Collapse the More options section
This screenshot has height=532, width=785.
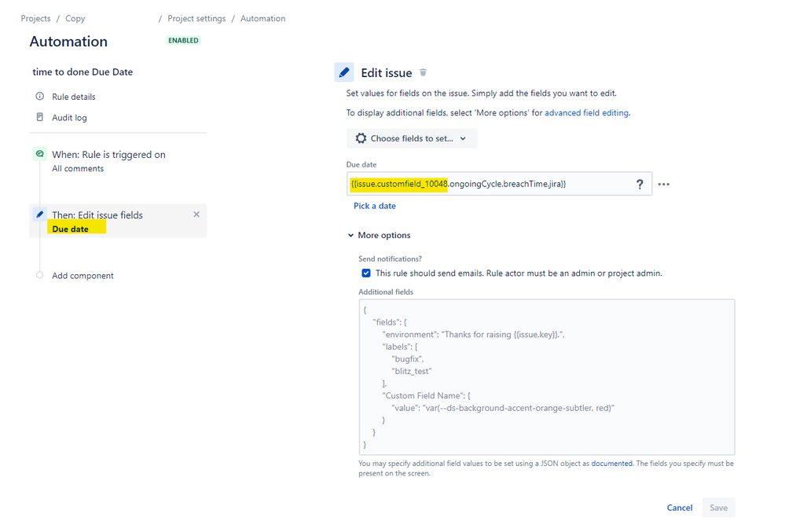[379, 235]
